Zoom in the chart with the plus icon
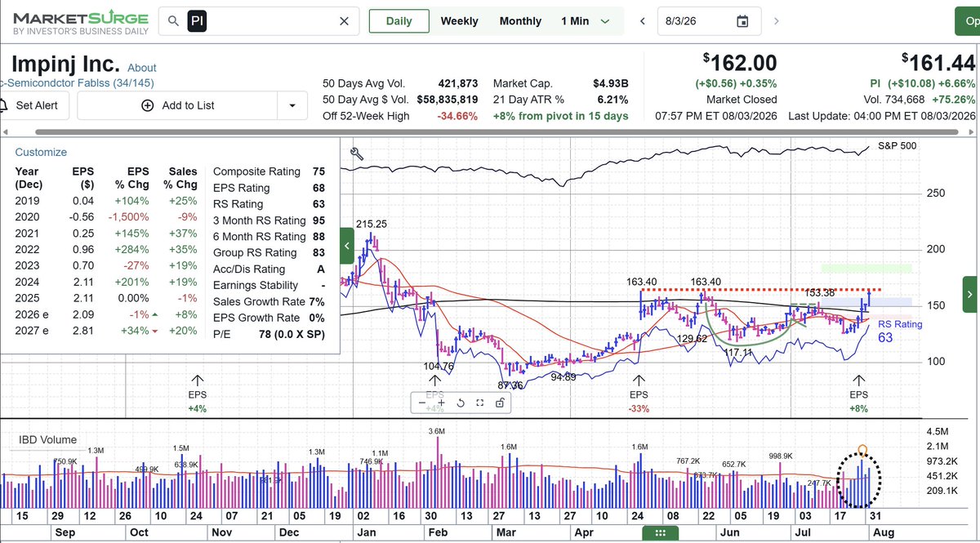 coord(441,403)
